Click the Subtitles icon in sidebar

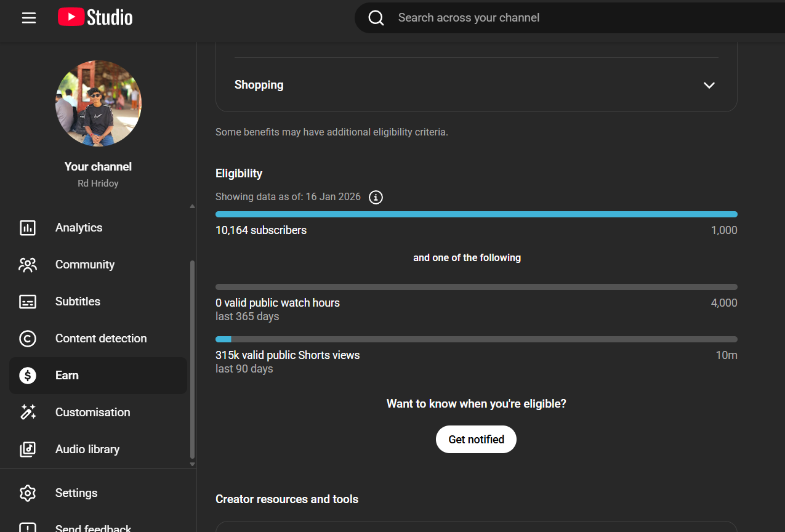click(28, 302)
